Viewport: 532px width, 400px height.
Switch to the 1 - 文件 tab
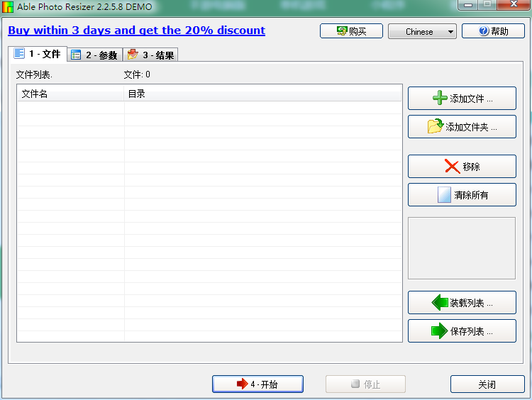pos(38,54)
